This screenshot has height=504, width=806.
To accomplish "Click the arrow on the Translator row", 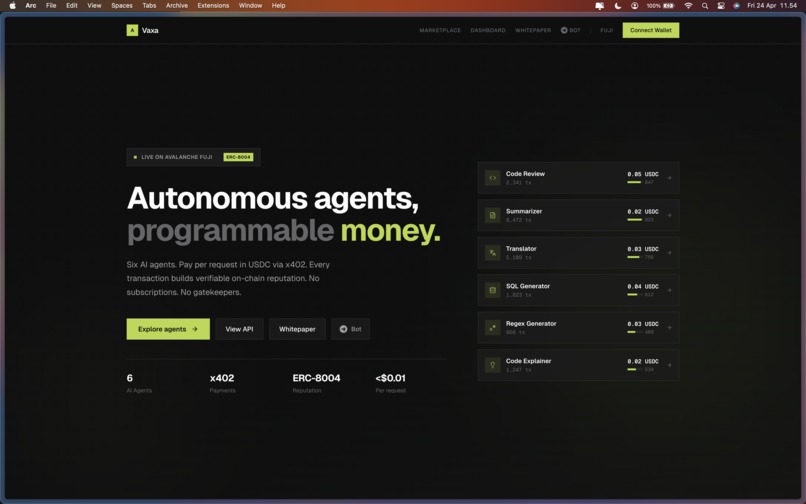I will (x=669, y=253).
